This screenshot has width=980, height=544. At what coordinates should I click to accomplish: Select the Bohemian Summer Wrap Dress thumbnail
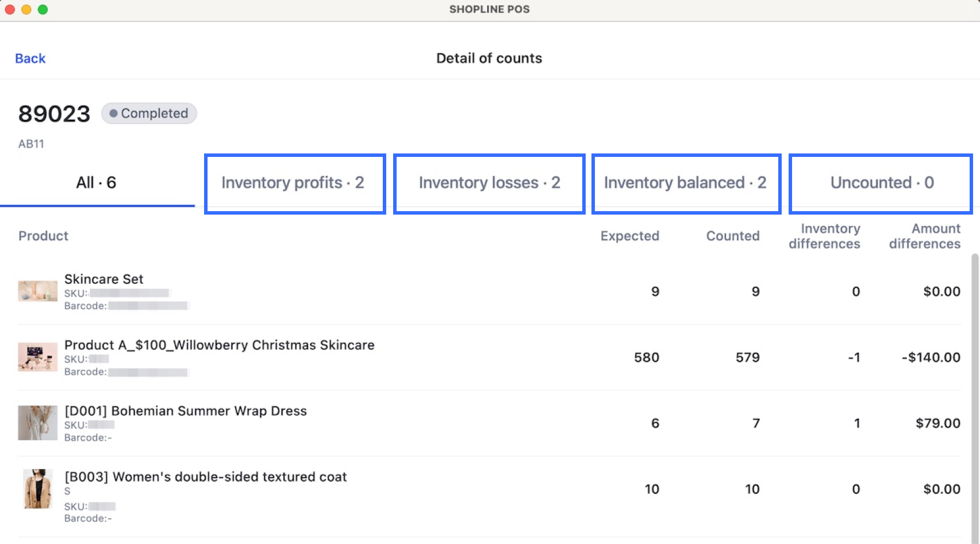pos(37,423)
